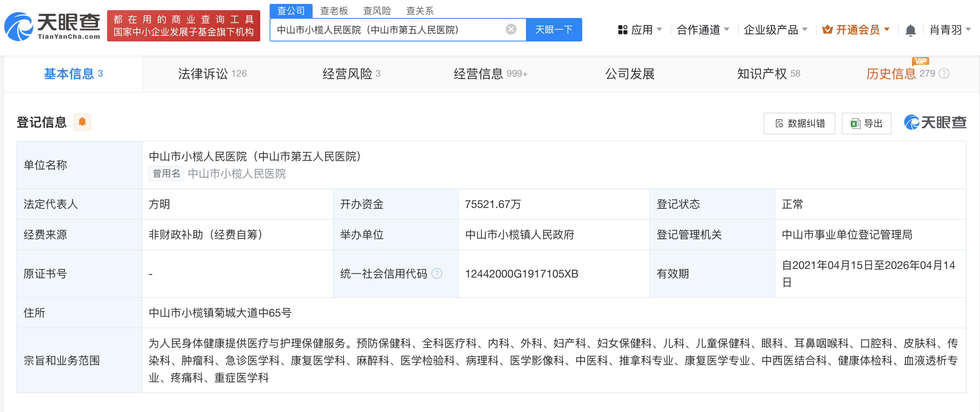The width and height of the screenshot is (980, 412).
Task: Open the 开通会员 dropdown arrow
Action: point(887,29)
